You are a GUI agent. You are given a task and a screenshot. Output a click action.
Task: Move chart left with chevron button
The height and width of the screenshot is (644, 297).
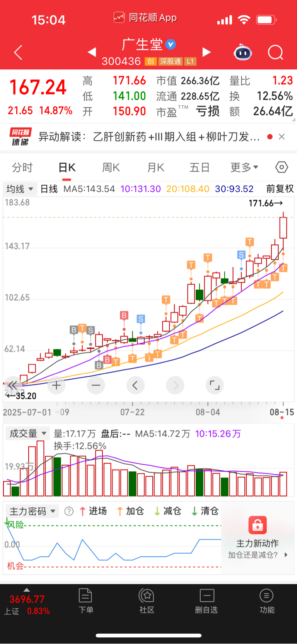135,385
